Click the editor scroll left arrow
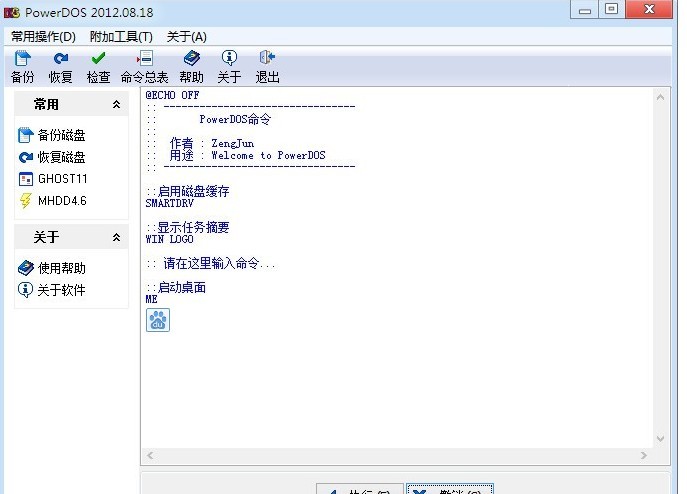The height and width of the screenshot is (494, 687). pos(150,455)
